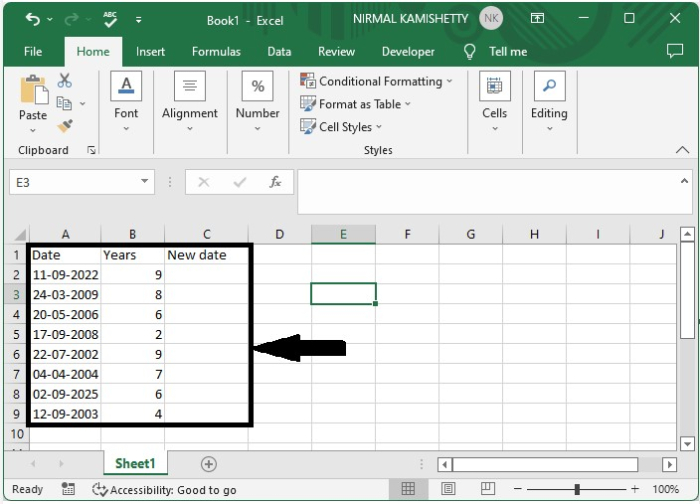Screen dimensions: 700x504
Task: Expand the Editing group
Action: tap(549, 102)
